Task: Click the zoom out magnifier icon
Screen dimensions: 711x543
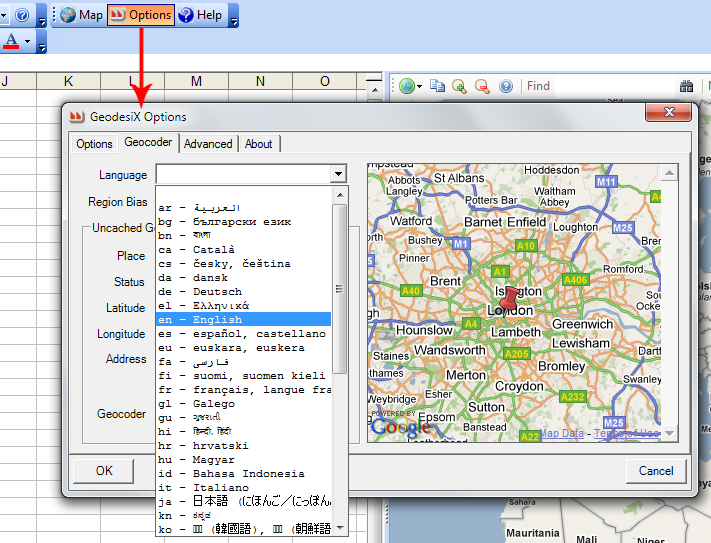Action: click(482, 86)
